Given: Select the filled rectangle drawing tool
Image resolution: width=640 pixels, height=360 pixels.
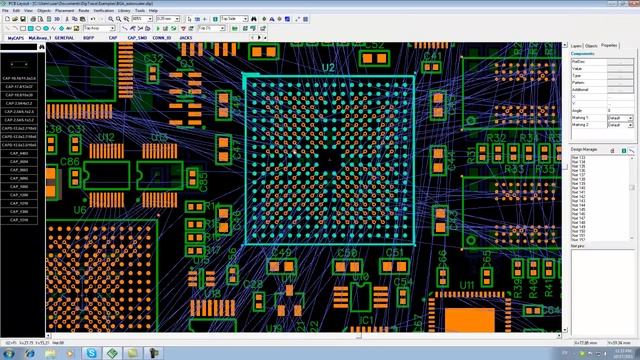Looking at the screenshot, I should pos(31,29).
